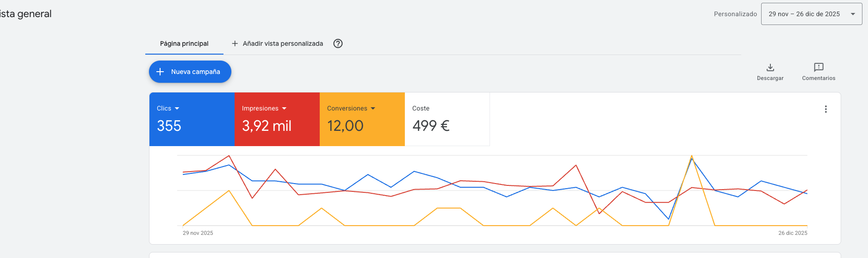Click the Nueva campaña button label

pos(195,72)
